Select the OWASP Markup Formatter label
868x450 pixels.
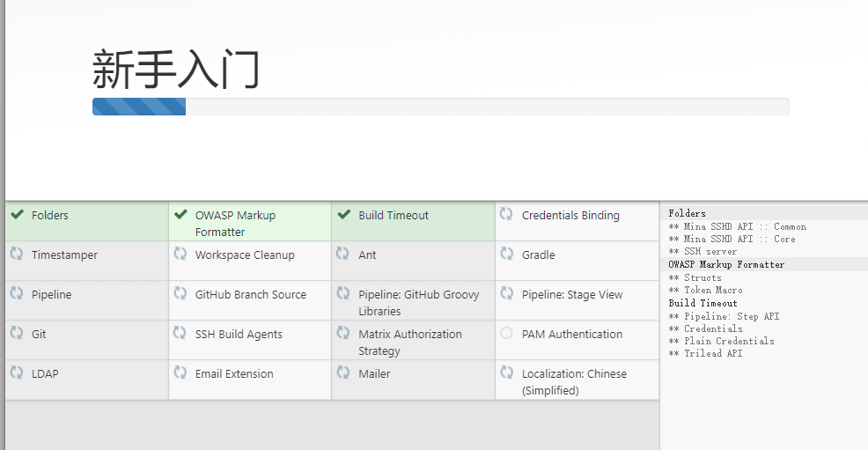[x=235, y=224]
